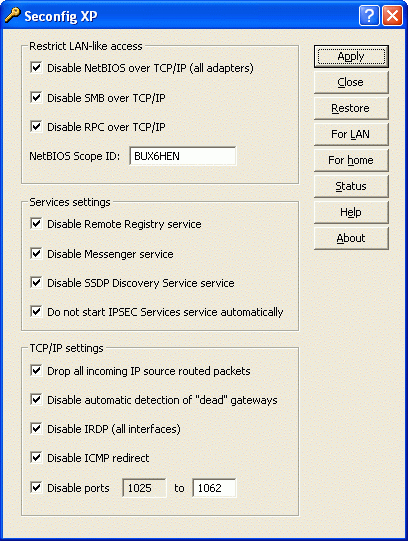The width and height of the screenshot is (408, 541).
Task: Uncheck the Disable ports checkbox
Action: (x=36, y=488)
